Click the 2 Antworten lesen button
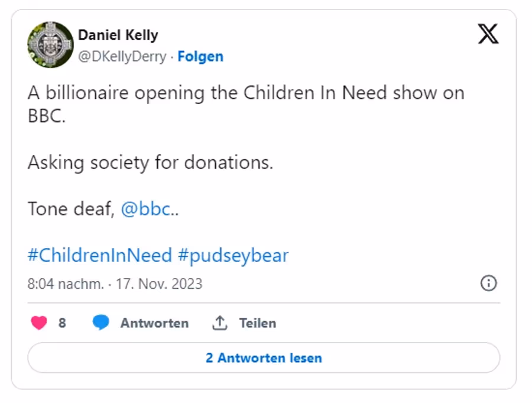The image size is (532, 403). pyautogui.click(x=264, y=358)
